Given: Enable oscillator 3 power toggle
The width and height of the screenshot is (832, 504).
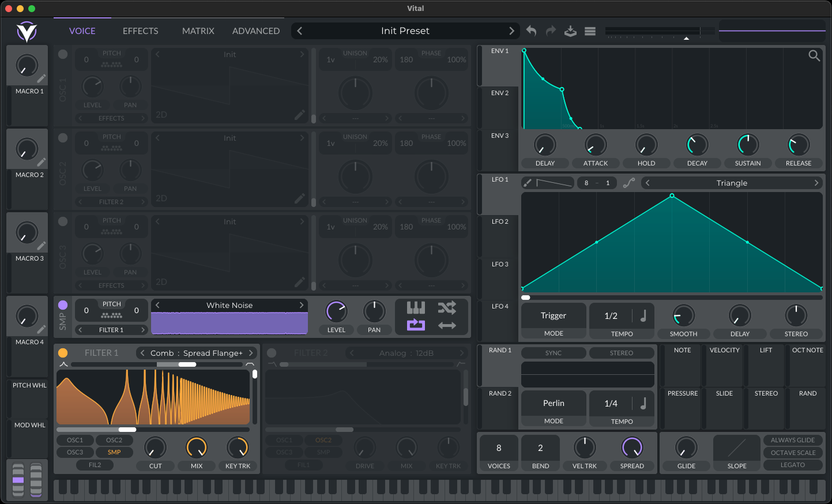Looking at the screenshot, I should pos(63,221).
